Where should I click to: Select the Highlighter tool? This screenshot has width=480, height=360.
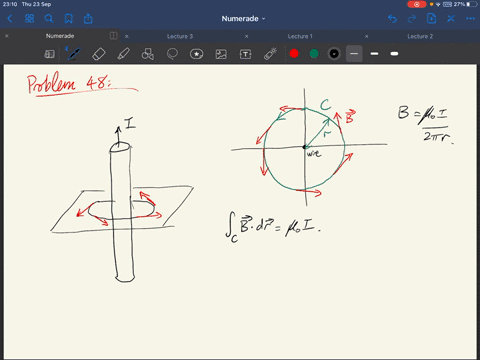click(x=123, y=54)
